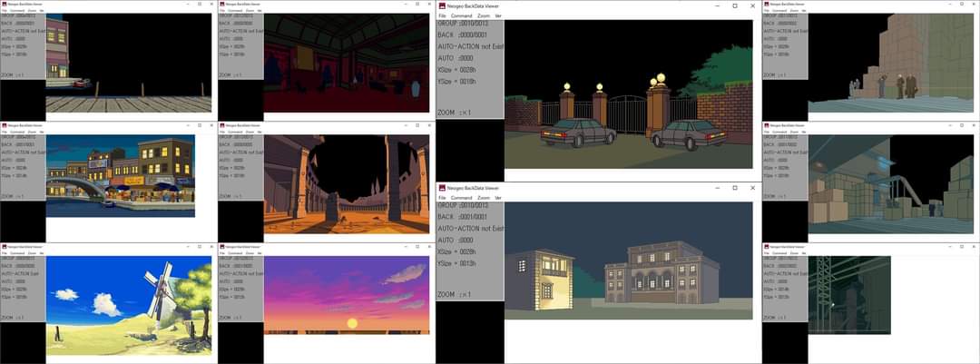Click 'YSize = 0013h' in mansion building window
This screenshot has height=364, width=980.
tap(456, 263)
